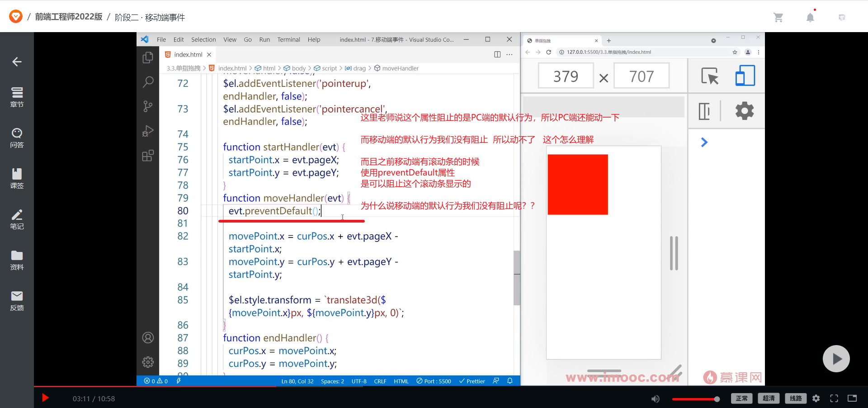Open the moveHandler breadcrumb dropdown
This screenshot has width=868, height=408.
396,68
